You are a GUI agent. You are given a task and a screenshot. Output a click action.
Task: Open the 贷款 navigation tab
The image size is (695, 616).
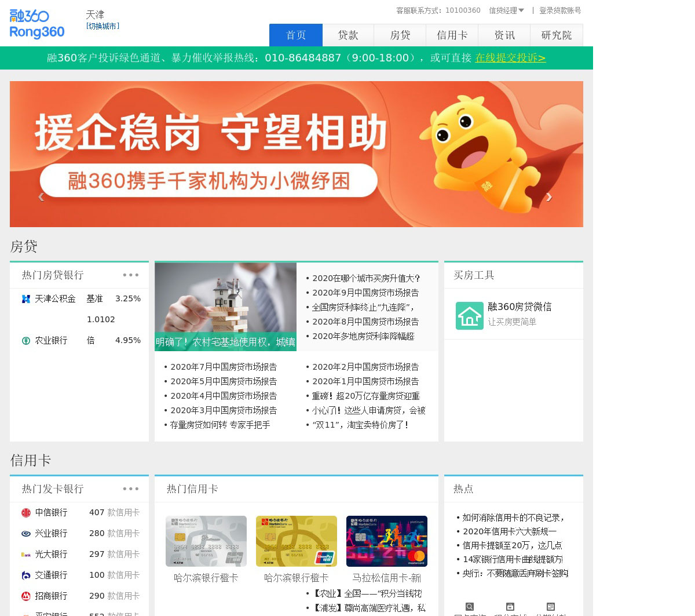point(348,35)
